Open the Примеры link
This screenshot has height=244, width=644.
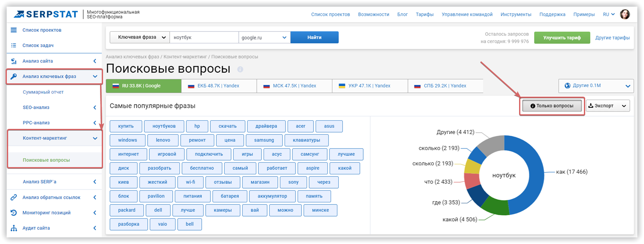tap(584, 14)
